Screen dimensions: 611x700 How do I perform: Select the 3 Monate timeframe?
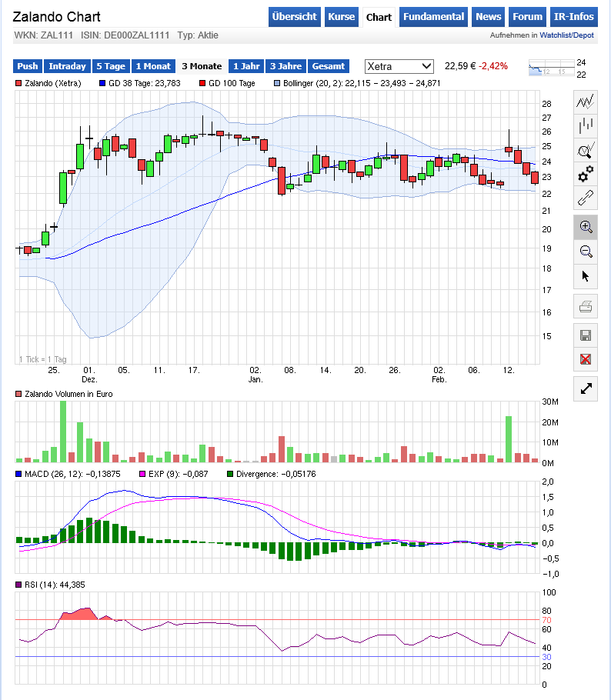[x=202, y=66]
